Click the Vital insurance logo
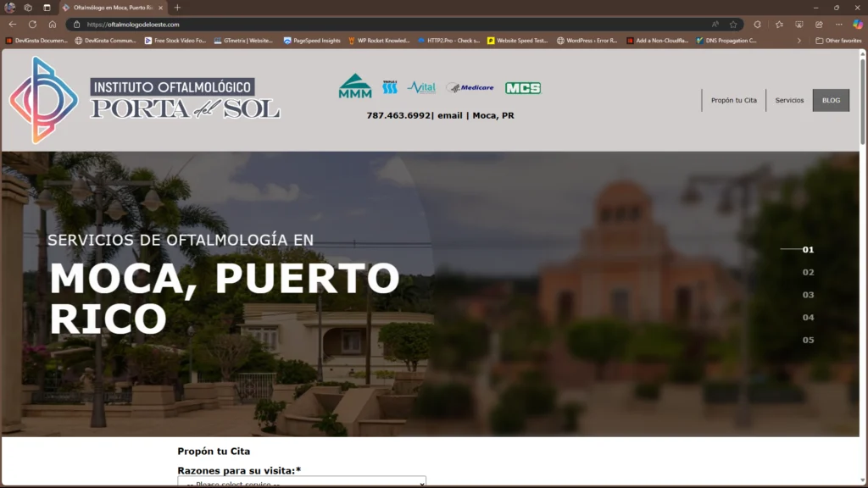The image size is (868, 488). [423, 87]
